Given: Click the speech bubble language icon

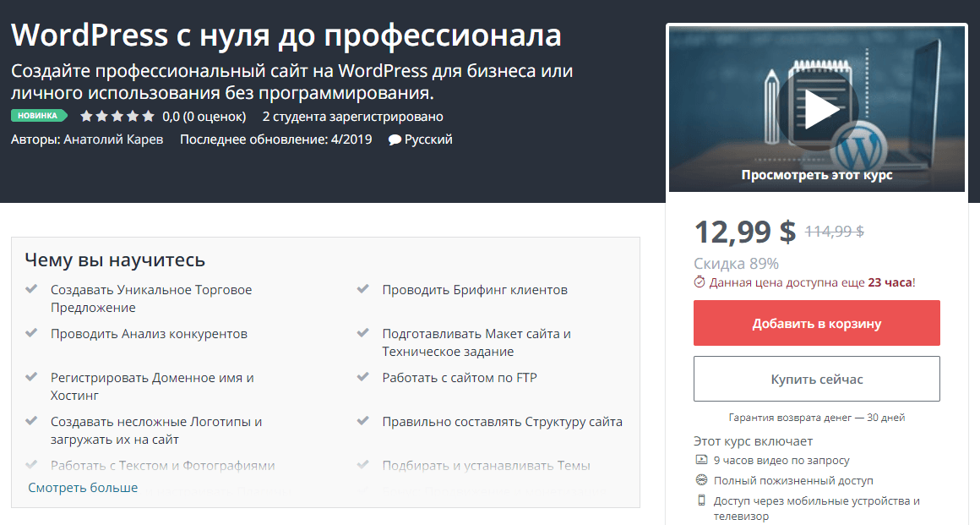Looking at the screenshot, I should coord(395,139).
